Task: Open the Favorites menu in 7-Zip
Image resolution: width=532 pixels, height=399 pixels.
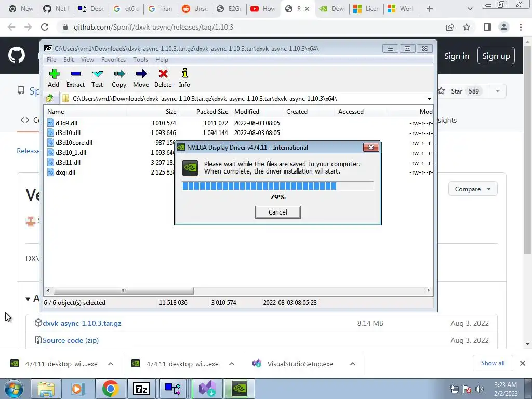Action: [x=113, y=60]
